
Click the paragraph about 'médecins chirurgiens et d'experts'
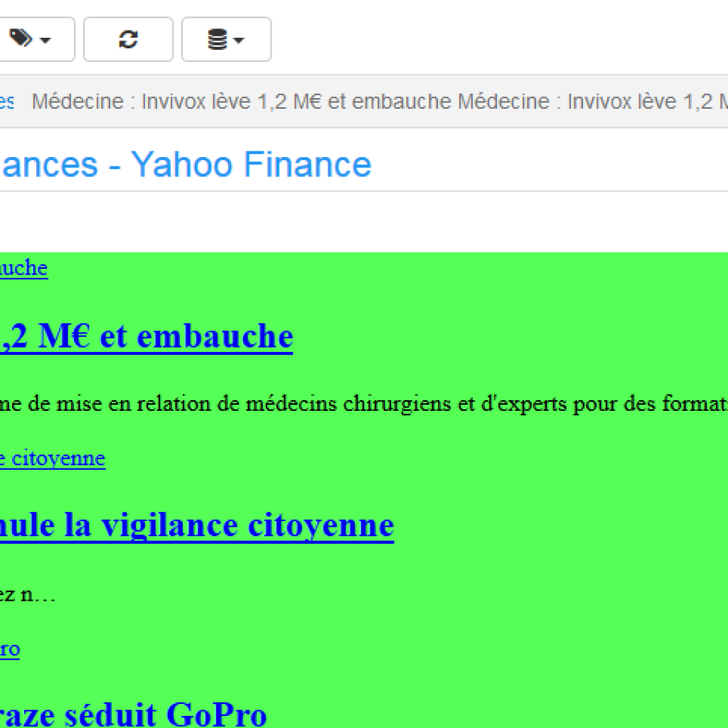364,404
